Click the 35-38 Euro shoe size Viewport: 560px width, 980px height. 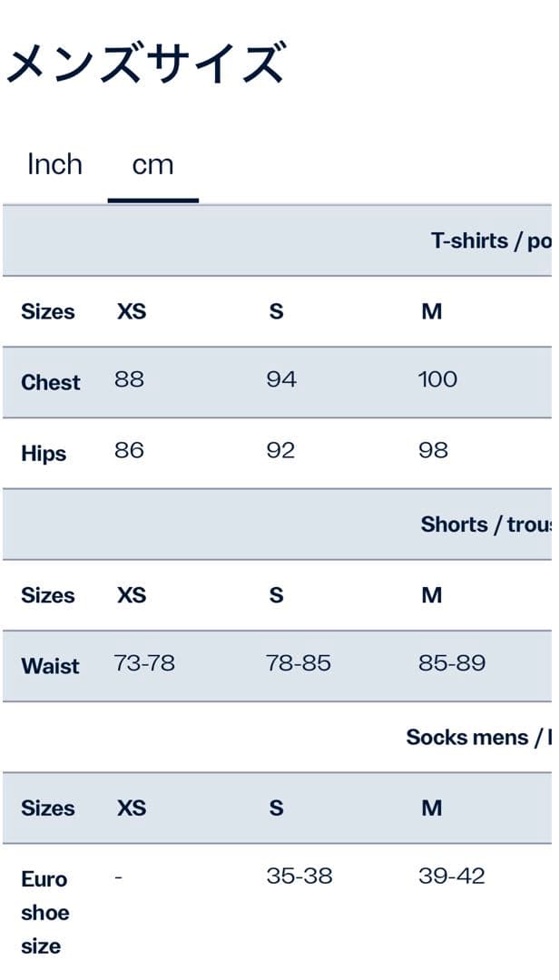pos(300,876)
